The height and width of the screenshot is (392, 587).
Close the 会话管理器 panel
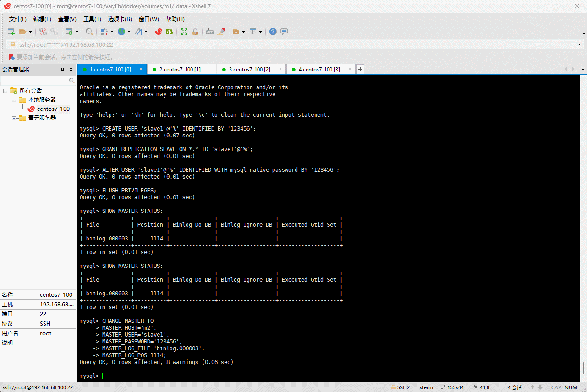[71, 70]
